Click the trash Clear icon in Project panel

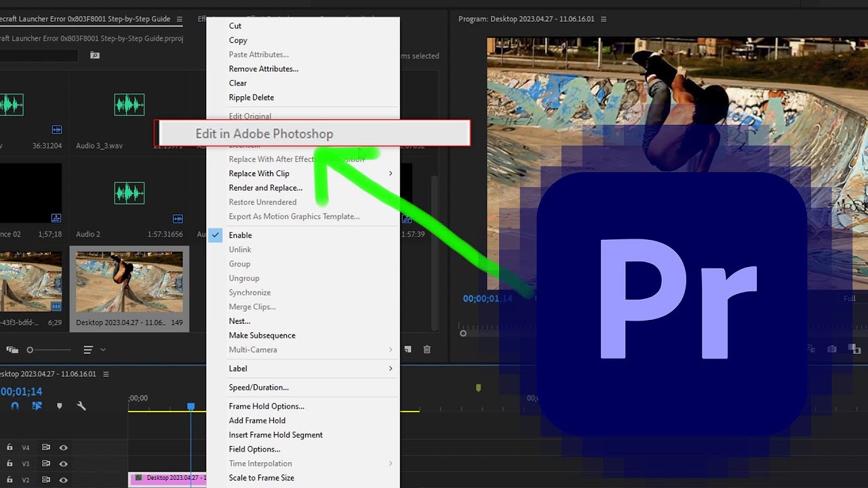click(427, 350)
